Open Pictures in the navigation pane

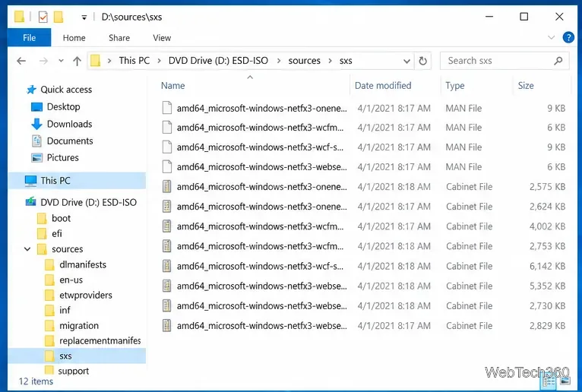tap(55, 158)
